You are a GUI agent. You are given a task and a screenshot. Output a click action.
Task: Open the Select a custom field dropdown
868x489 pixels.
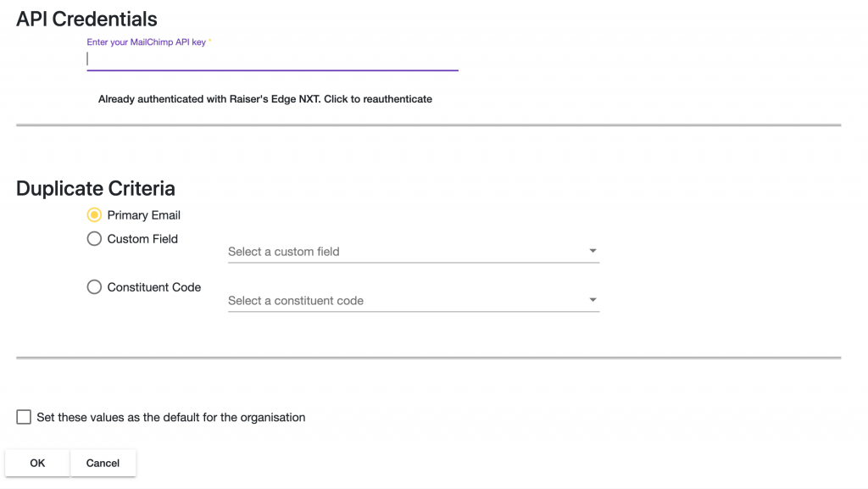tap(414, 252)
